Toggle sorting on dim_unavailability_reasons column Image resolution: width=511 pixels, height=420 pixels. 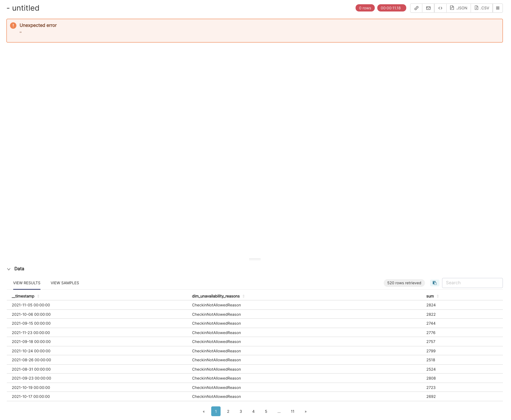point(244,296)
